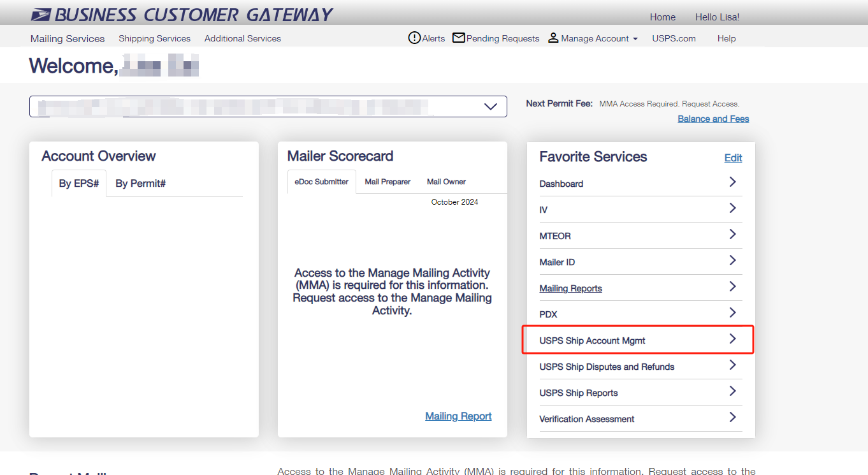Click the Pending Requests envelope icon
Screen dimensions: 868x475
(458, 38)
